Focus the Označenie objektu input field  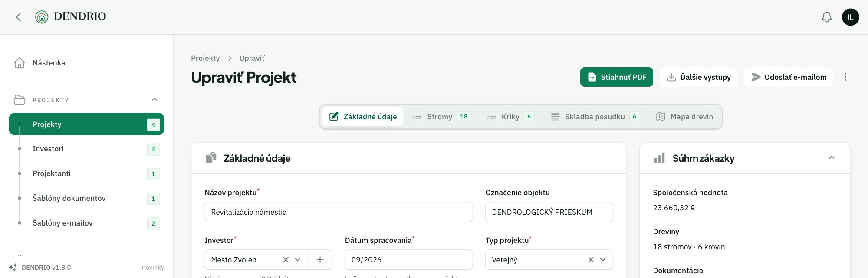point(549,212)
